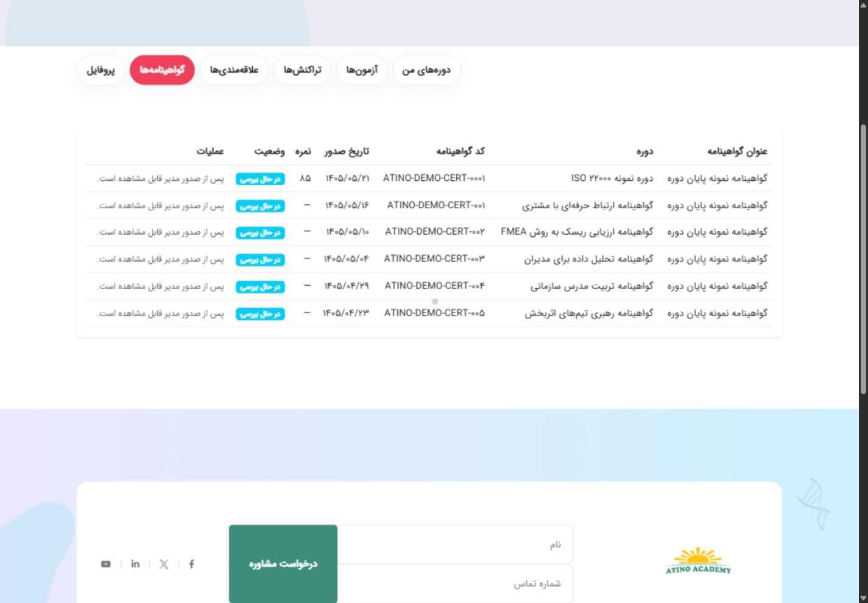The width and height of the screenshot is (868, 603).
Task: Click status badge in تحلیل داده row
Action: 260,259
